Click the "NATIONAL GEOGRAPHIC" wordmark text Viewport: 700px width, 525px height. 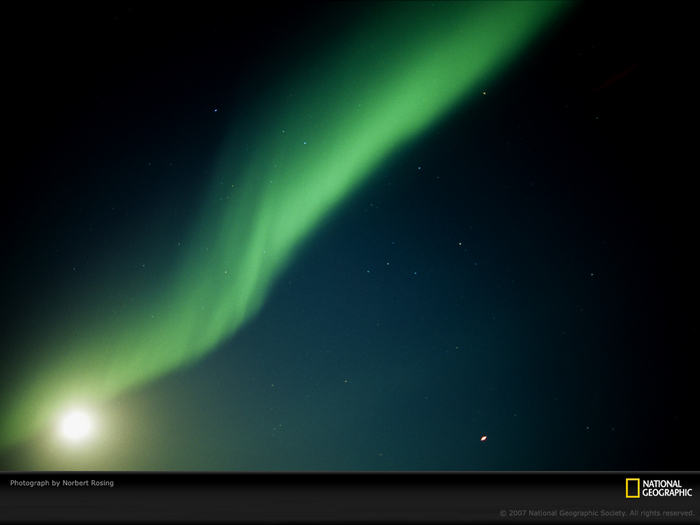(667, 488)
